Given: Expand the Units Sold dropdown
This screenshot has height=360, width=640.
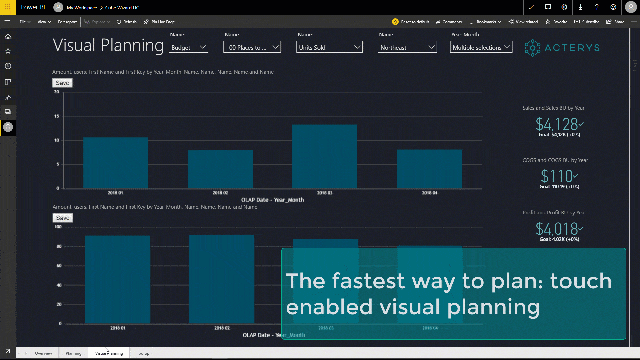Looking at the screenshot, I should point(329,48).
